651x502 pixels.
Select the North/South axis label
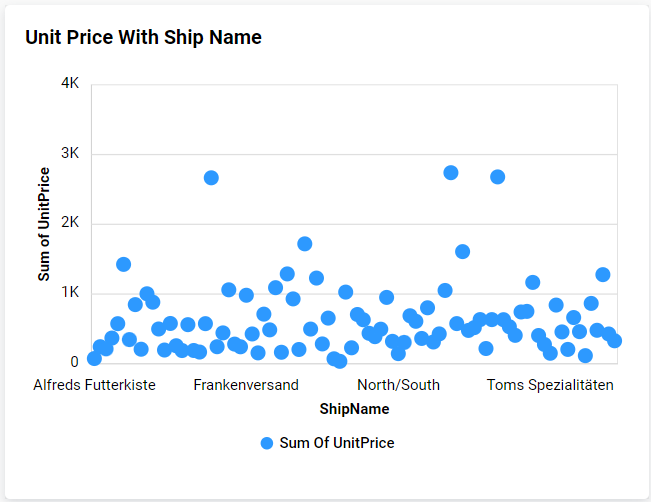398,385
